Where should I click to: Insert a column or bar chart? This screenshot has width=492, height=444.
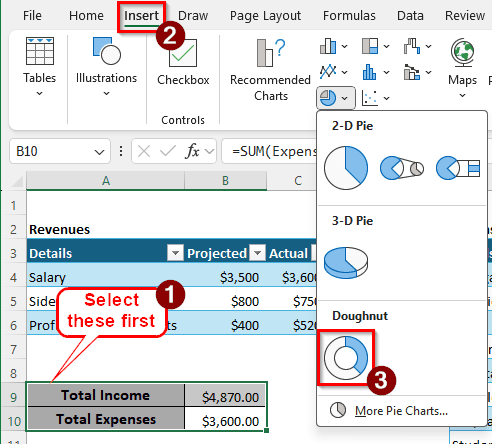tap(328, 46)
